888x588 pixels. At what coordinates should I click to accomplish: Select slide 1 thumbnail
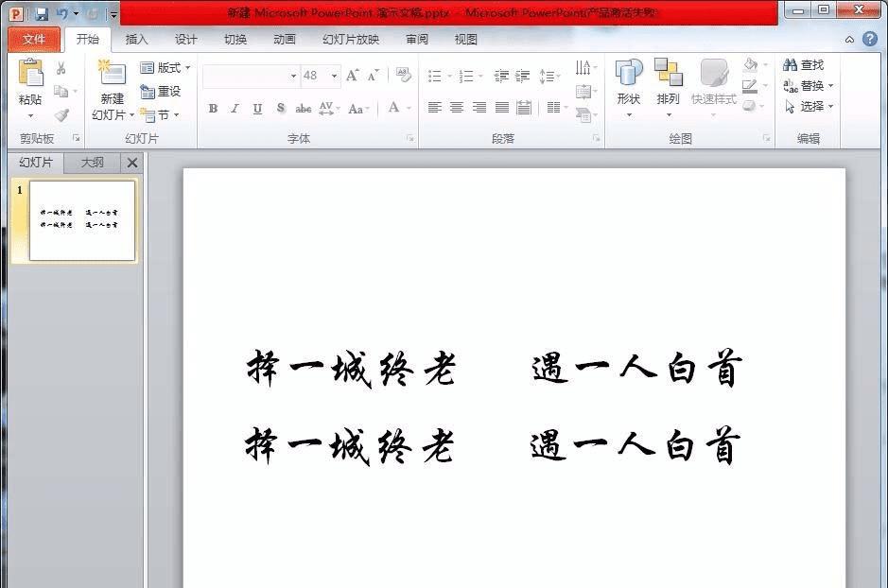[x=82, y=220]
